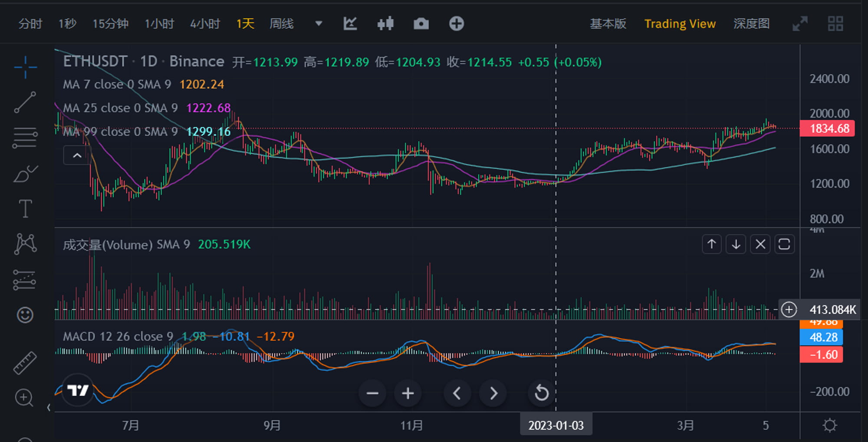The height and width of the screenshot is (442, 868).
Task: Click the 11月 time axis label
Action: [x=411, y=426]
